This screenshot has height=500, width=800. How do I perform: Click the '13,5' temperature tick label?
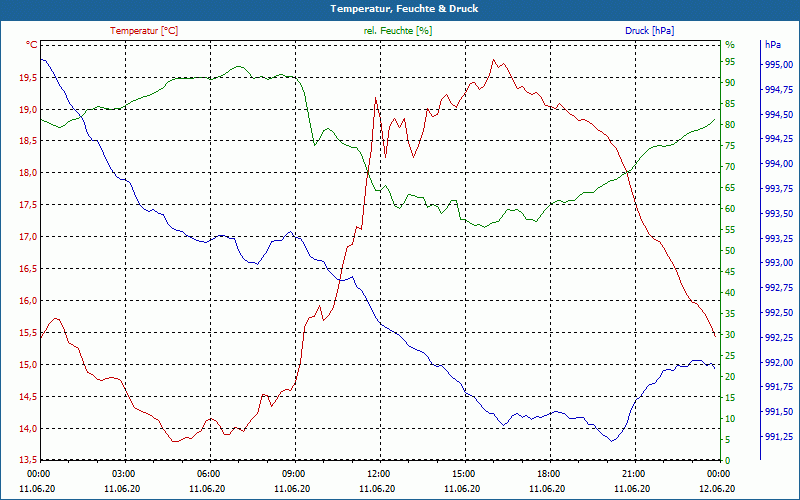pos(29,460)
